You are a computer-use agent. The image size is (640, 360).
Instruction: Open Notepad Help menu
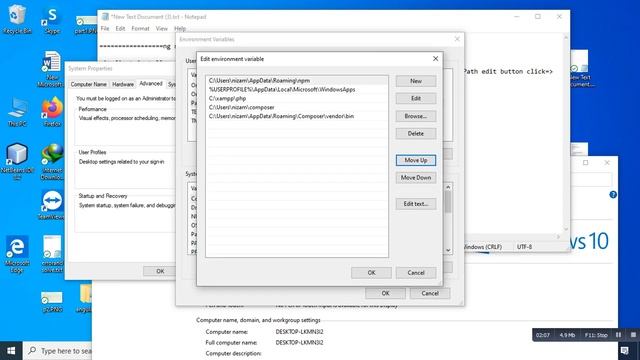point(180,29)
